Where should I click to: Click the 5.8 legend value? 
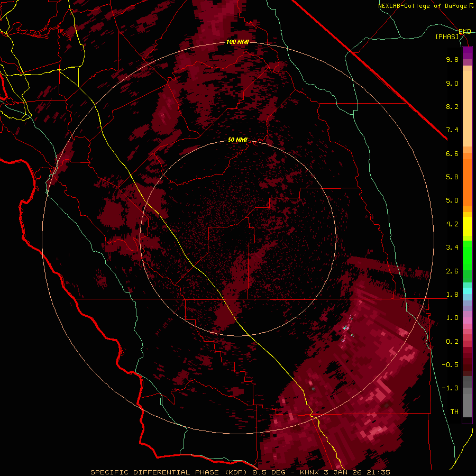tap(452, 177)
